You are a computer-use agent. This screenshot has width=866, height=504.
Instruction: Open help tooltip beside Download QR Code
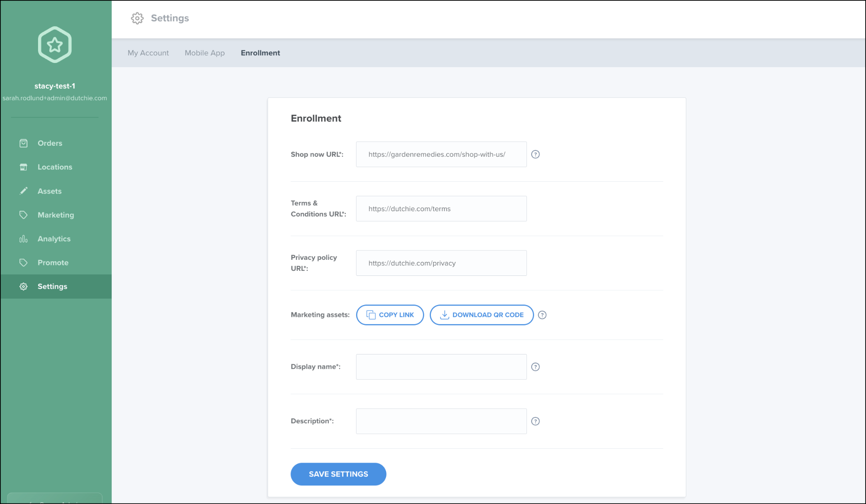(x=542, y=315)
